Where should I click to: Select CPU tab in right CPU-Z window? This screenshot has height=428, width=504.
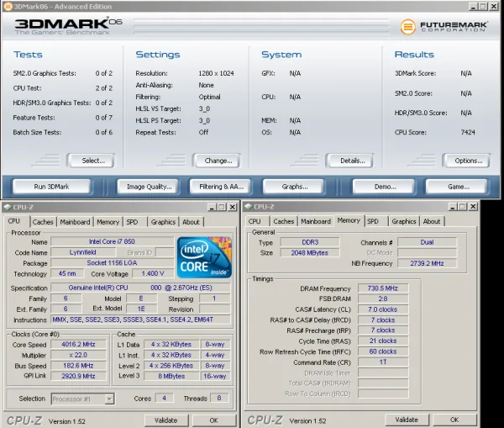[257, 221]
